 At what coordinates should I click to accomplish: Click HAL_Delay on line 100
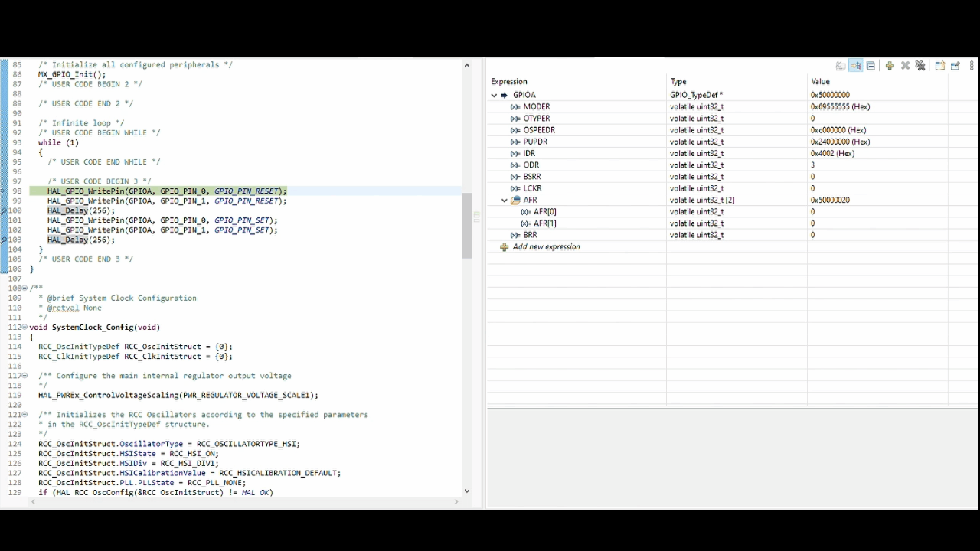67,210
